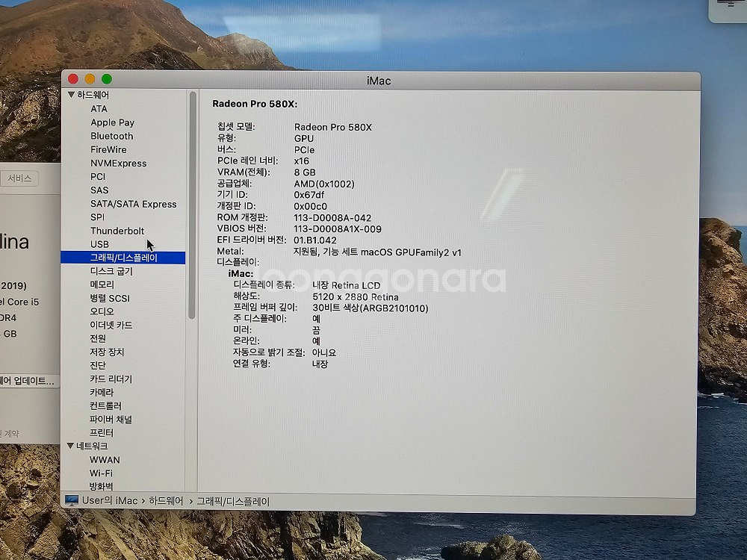The height and width of the screenshot is (560, 747).
Task: Select WWAN under 네트워크
Action: coord(105,459)
